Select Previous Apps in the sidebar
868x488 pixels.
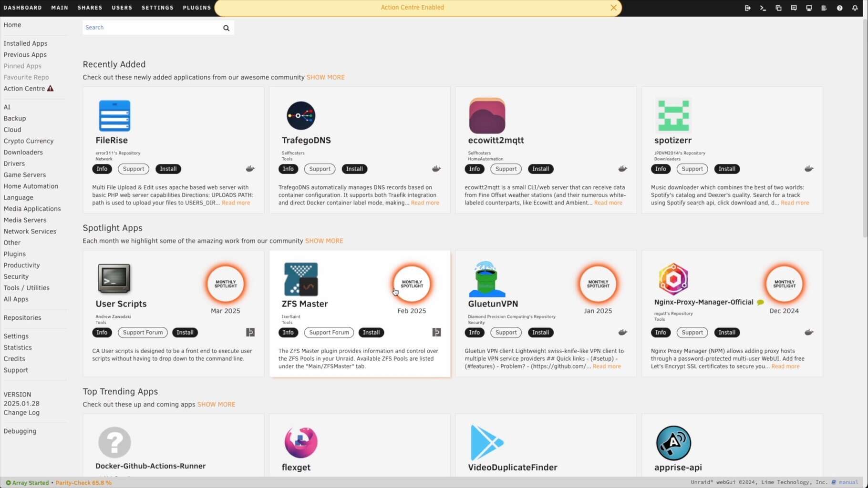coord(25,55)
